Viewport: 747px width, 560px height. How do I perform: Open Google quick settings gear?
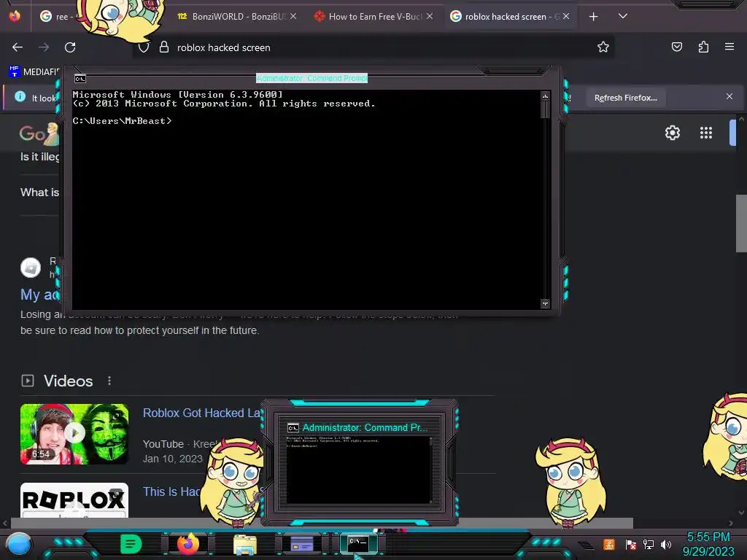(x=672, y=133)
